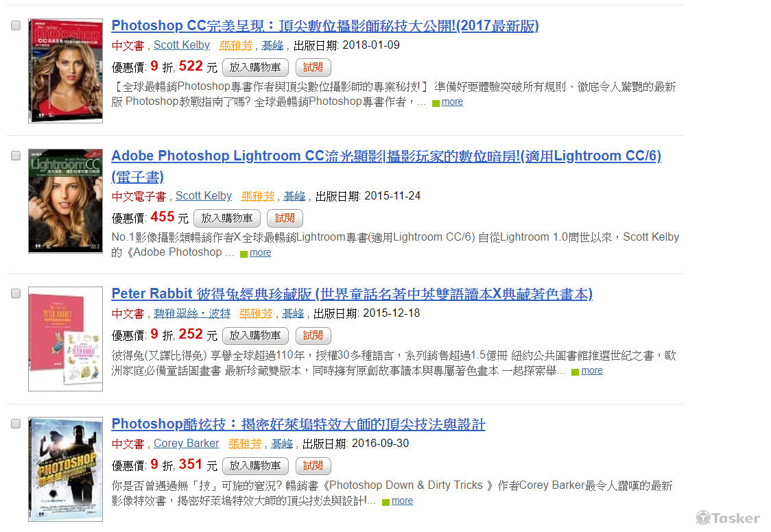Click the publish date 2016-09-30
Viewport: 771px width, 532px height.
tap(381, 443)
